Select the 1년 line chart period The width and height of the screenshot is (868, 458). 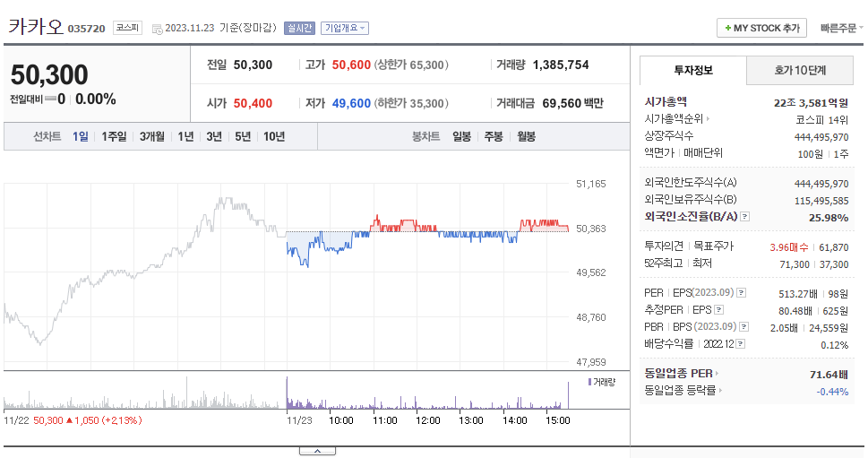[185, 136]
